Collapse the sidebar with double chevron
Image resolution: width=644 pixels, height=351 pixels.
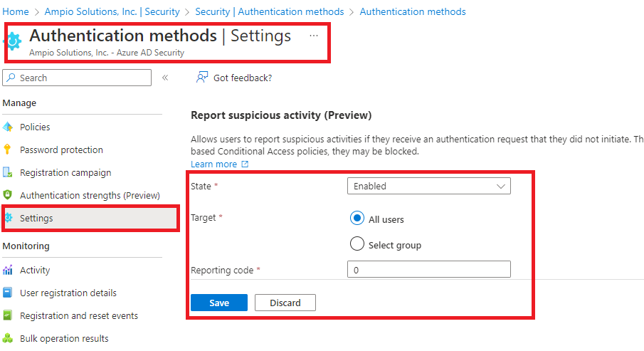pyautogui.click(x=165, y=78)
